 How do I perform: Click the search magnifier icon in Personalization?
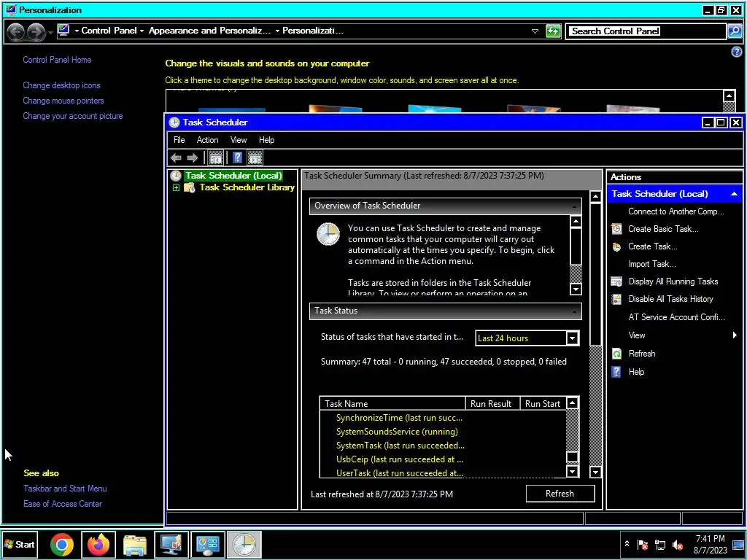[735, 31]
